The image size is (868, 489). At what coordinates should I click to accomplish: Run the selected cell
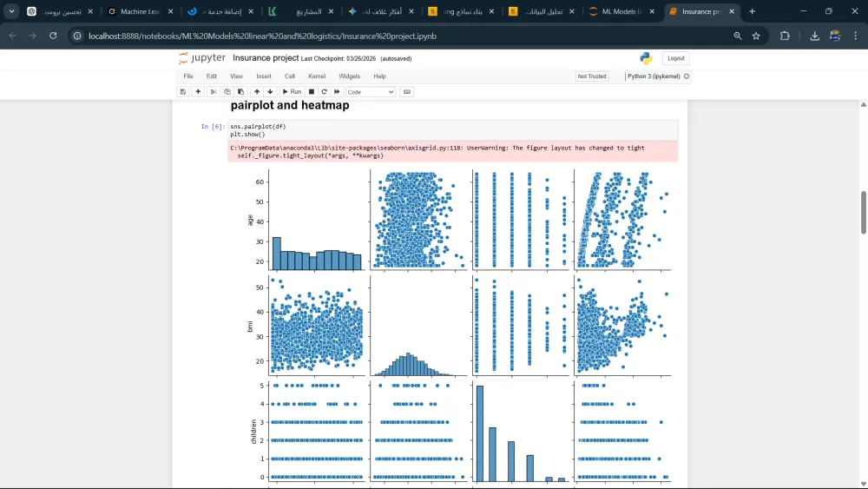[x=292, y=92]
